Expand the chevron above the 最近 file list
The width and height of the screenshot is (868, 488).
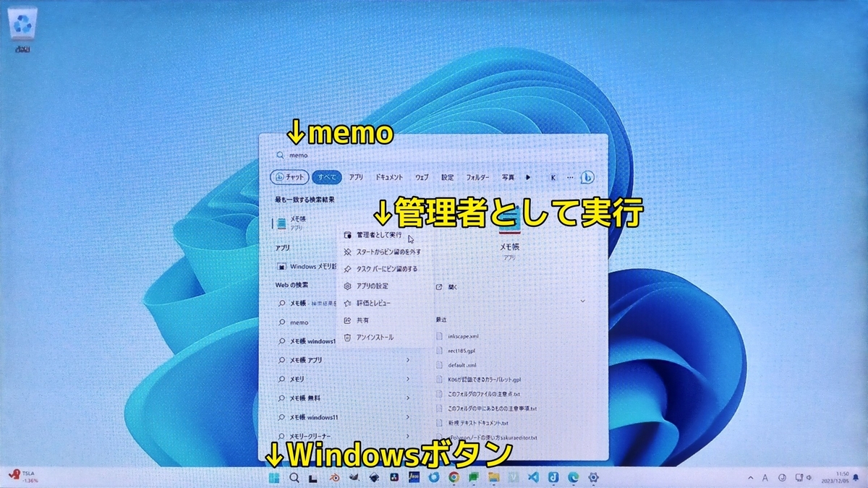tap(583, 301)
